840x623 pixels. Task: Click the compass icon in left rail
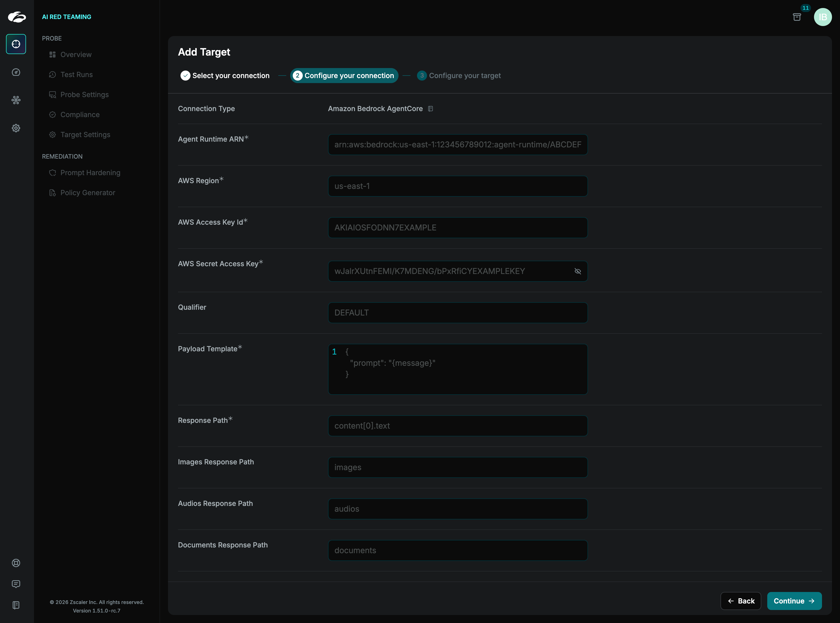coord(16,72)
